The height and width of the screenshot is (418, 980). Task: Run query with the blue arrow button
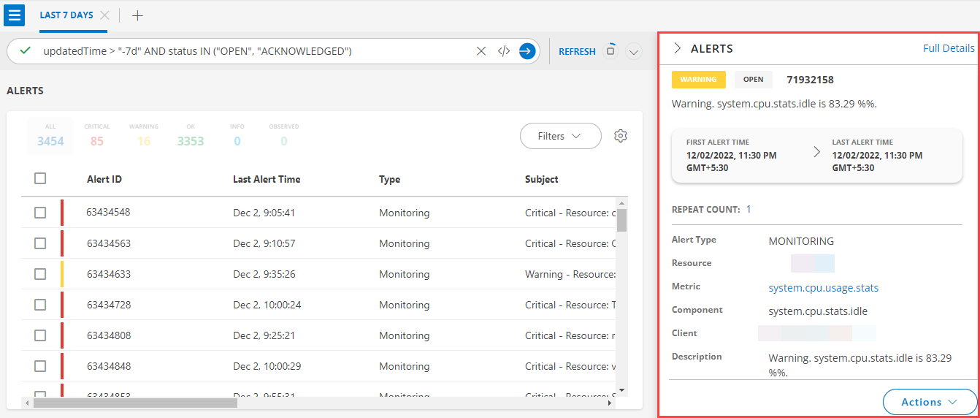[x=527, y=51]
